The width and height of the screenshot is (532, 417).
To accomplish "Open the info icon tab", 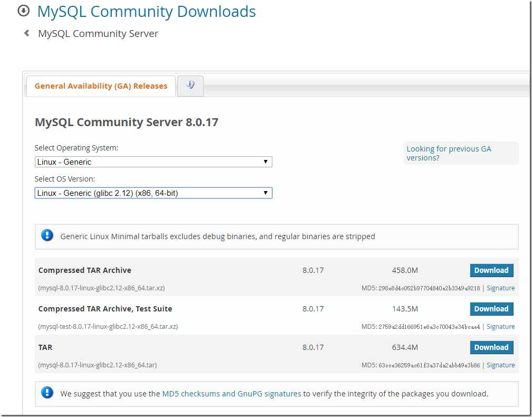I will pos(191,85).
